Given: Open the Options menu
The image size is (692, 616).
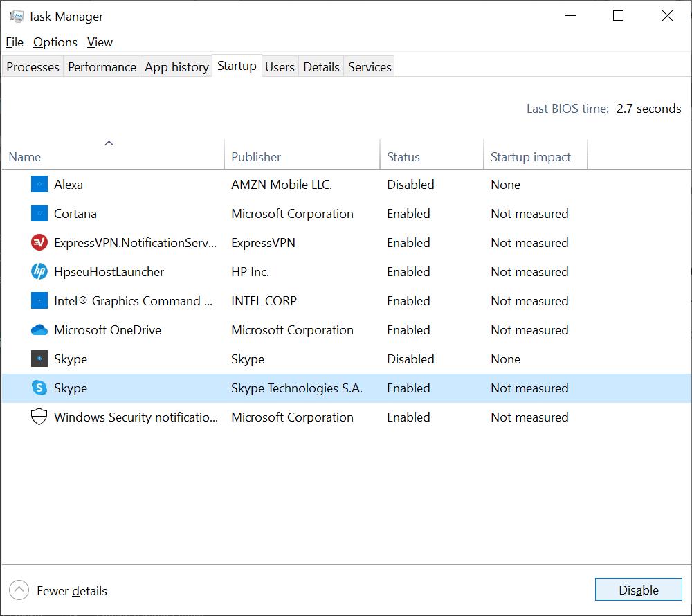Looking at the screenshot, I should click(55, 42).
